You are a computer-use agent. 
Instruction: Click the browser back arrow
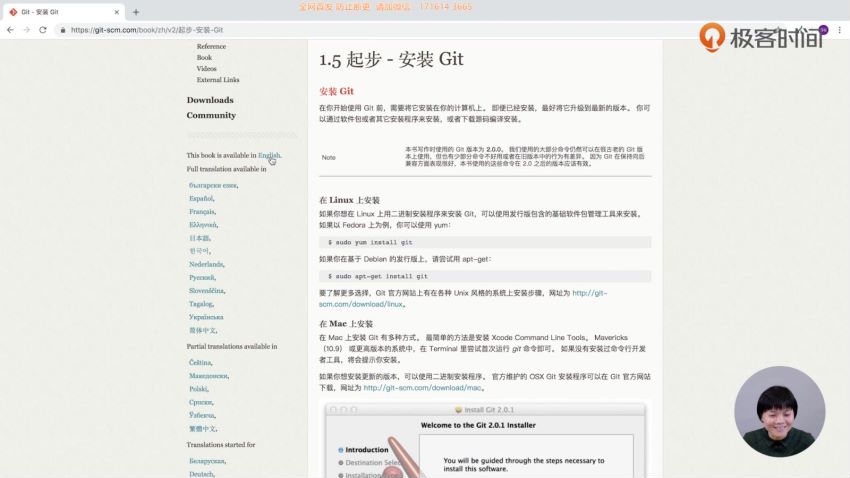pyautogui.click(x=10, y=30)
